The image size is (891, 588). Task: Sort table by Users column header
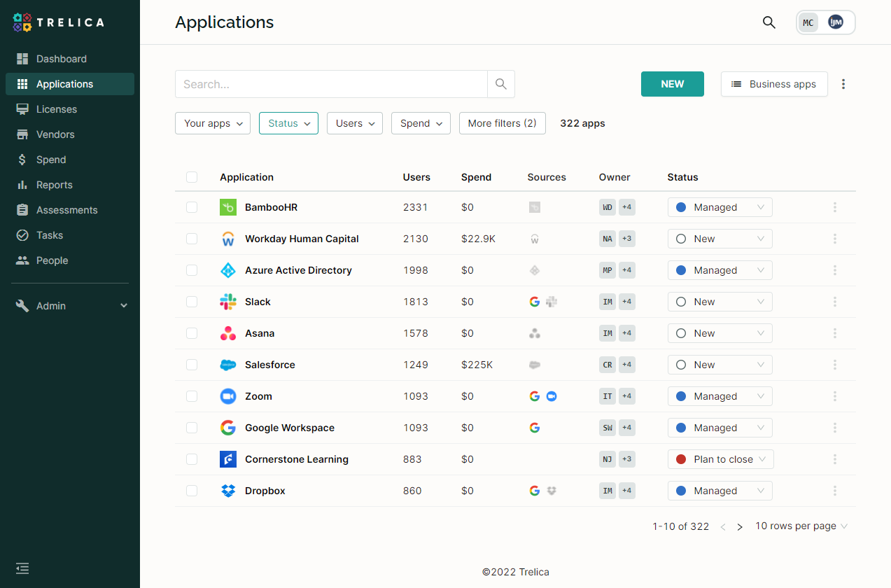[x=416, y=177]
